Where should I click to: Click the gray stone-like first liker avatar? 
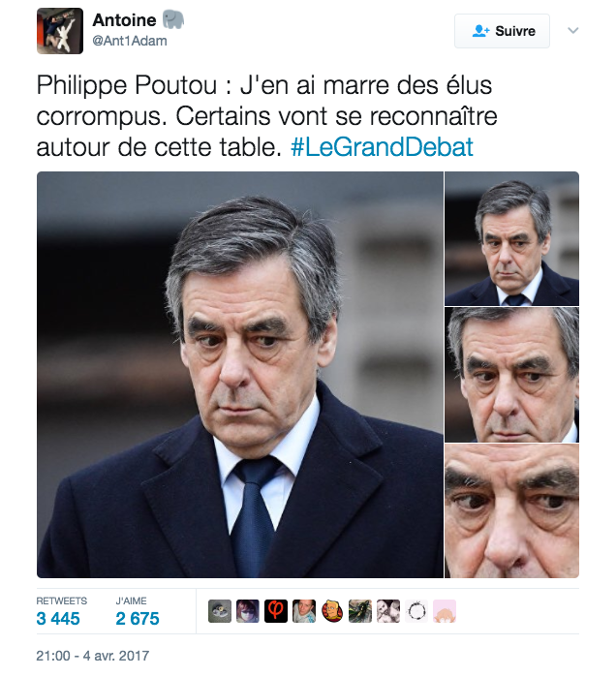[220, 611]
